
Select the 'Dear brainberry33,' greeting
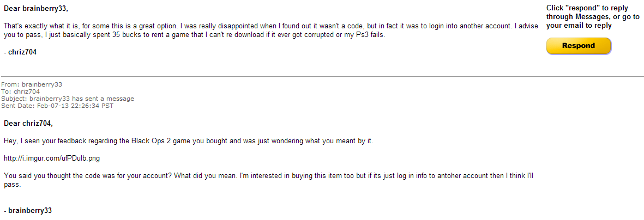(x=33, y=8)
